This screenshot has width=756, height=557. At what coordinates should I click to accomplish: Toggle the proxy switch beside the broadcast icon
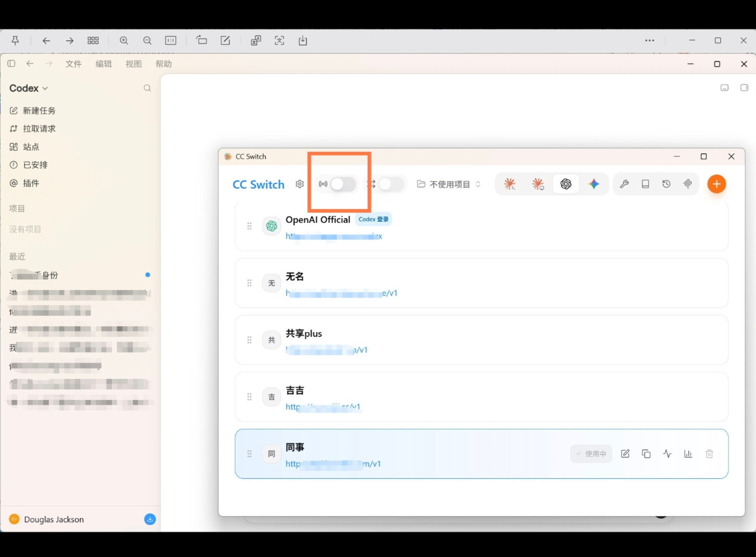[x=343, y=184]
